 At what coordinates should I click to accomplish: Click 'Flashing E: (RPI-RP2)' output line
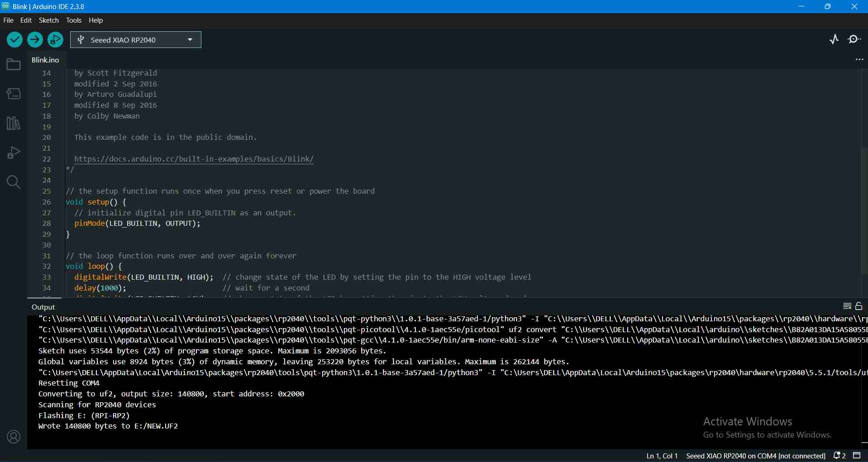point(84,415)
